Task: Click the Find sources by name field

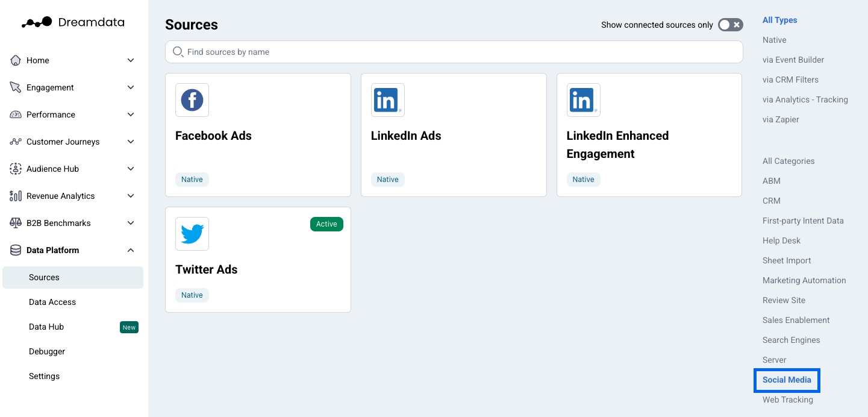Action: coord(454,52)
